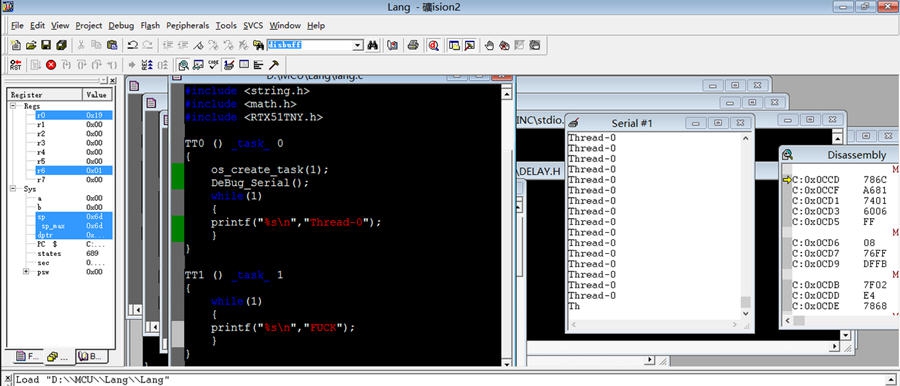Toggle the Serial Window icon
The height and width of the screenshot is (386, 900).
(x=228, y=65)
